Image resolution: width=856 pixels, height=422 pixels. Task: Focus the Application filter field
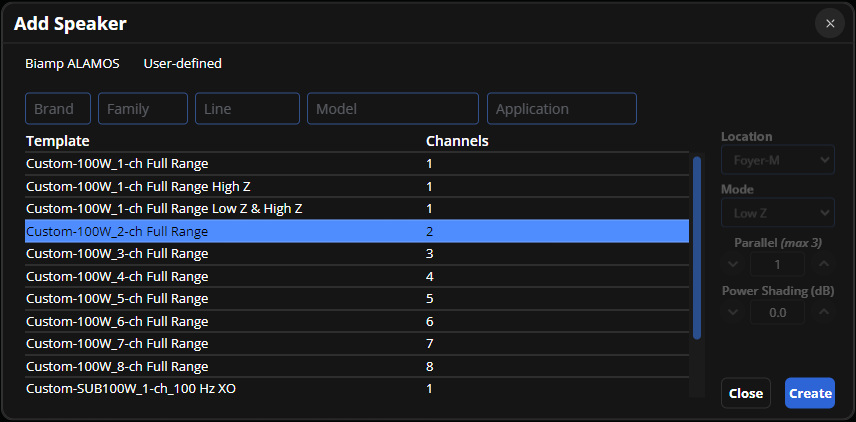(561, 109)
